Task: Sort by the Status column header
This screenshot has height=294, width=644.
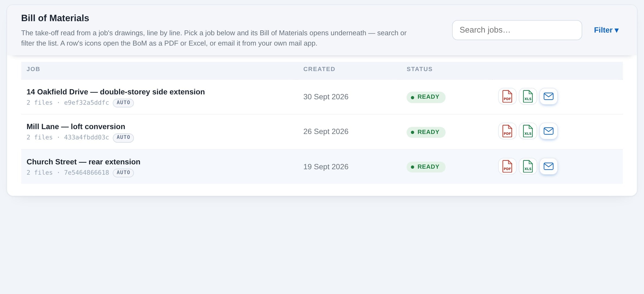Action: [x=419, y=69]
